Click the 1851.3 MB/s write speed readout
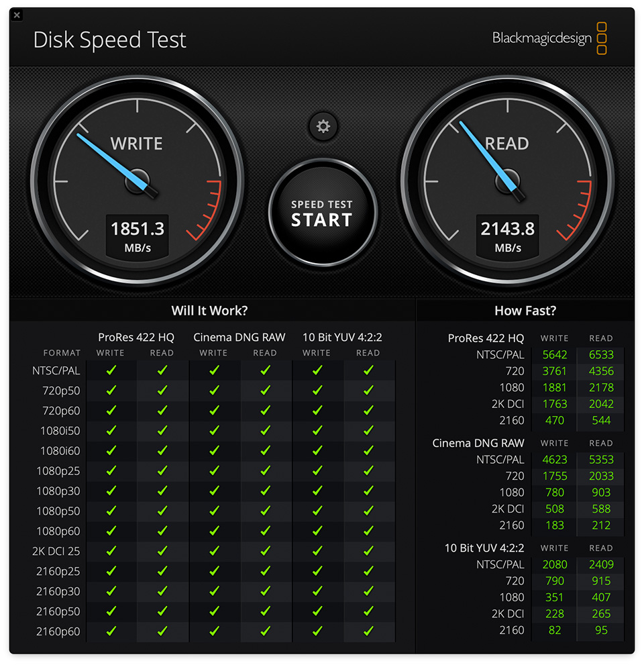The height and width of the screenshot is (665, 644). point(137,236)
